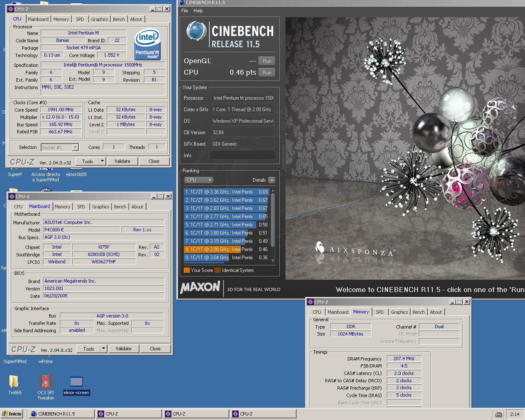Switch to SPD tab in top CPU-Z window

(x=80, y=19)
